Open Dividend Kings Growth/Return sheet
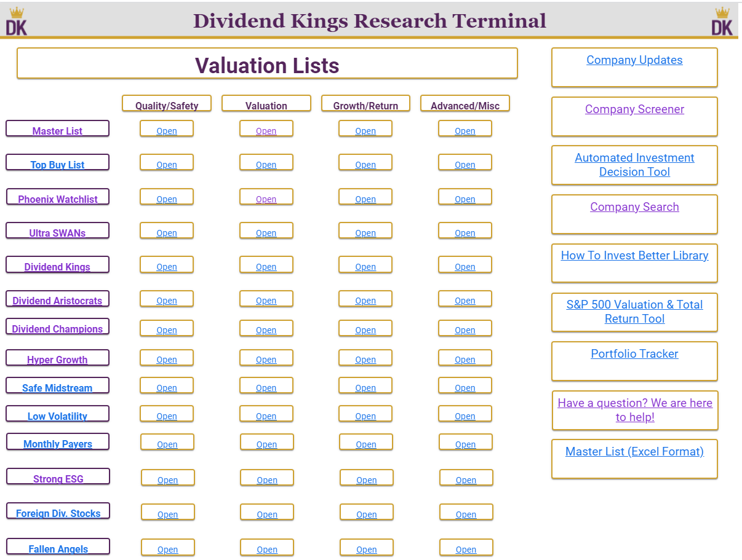 (x=365, y=267)
